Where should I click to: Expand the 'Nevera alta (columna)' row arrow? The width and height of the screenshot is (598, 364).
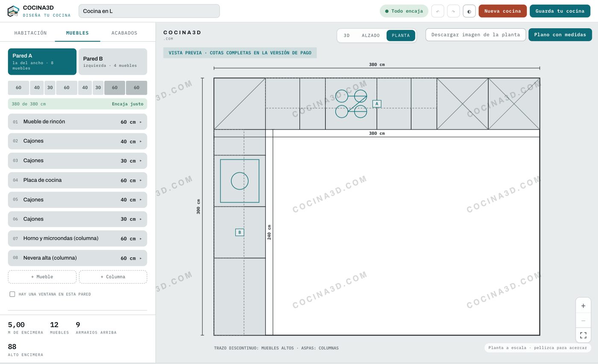141,258
